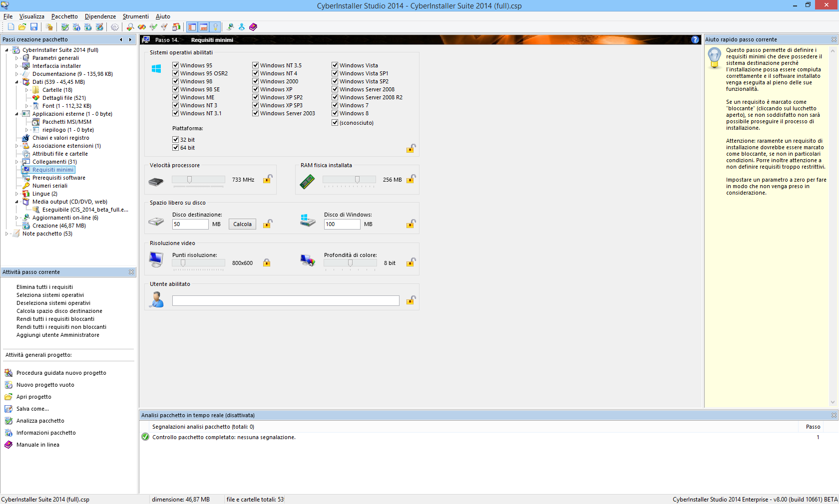Open the Pacchetto menu
The height and width of the screenshot is (504, 839).
coord(64,16)
